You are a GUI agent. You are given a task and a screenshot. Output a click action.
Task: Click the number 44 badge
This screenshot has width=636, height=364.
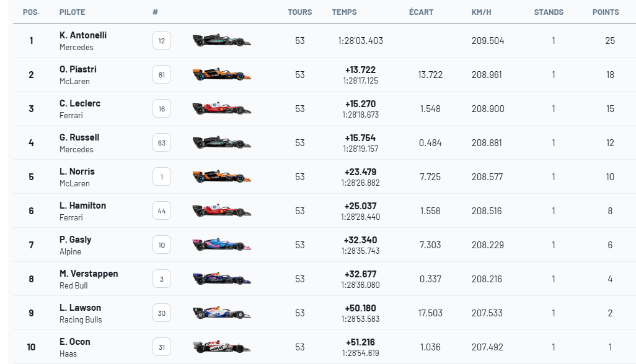coord(162,211)
